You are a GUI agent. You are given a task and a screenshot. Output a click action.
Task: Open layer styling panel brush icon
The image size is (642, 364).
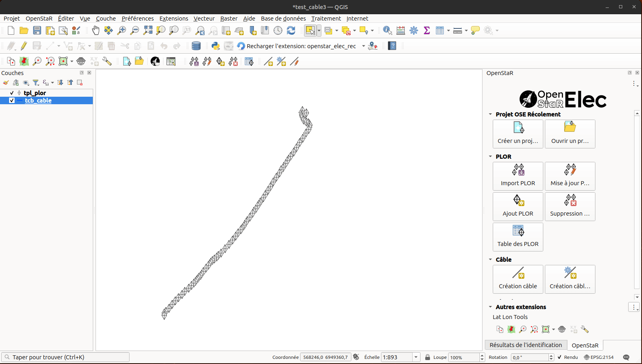pyautogui.click(x=6, y=83)
